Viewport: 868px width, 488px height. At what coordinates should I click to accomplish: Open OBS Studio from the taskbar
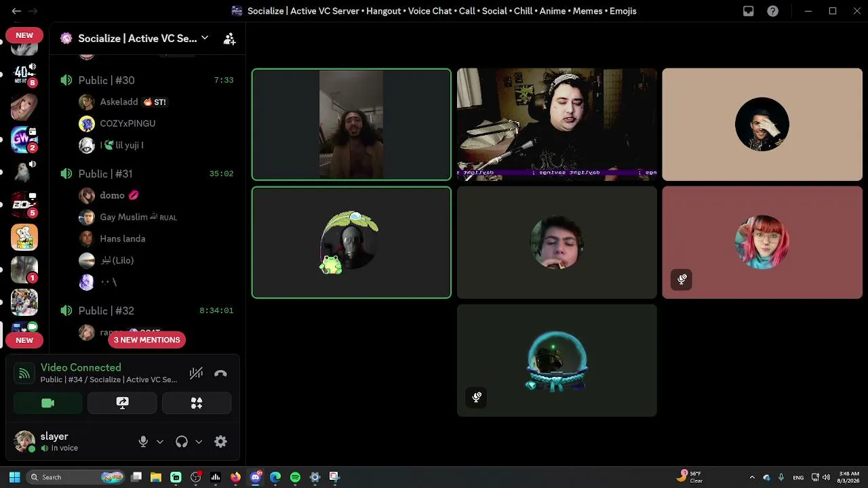click(196, 477)
